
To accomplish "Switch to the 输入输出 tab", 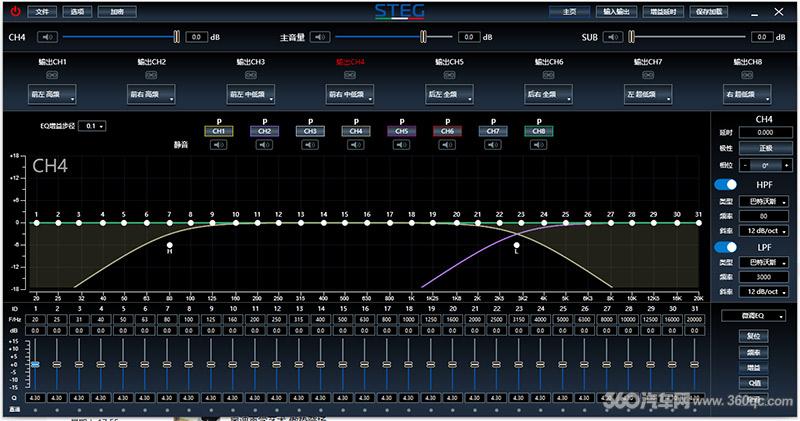I will click(616, 12).
